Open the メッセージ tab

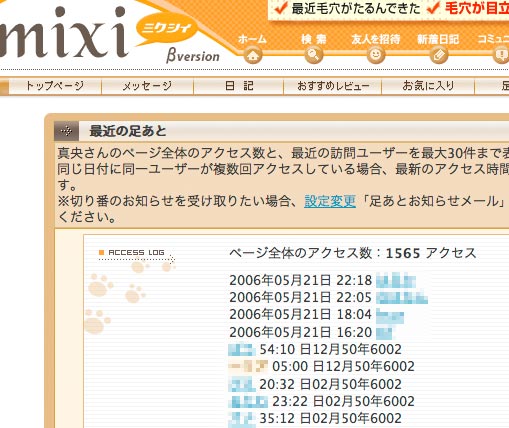(x=147, y=86)
